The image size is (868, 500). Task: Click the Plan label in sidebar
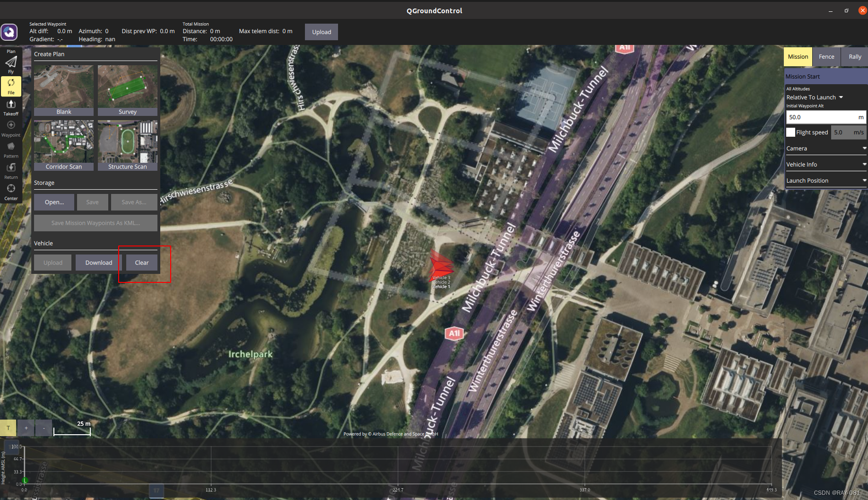(11, 51)
